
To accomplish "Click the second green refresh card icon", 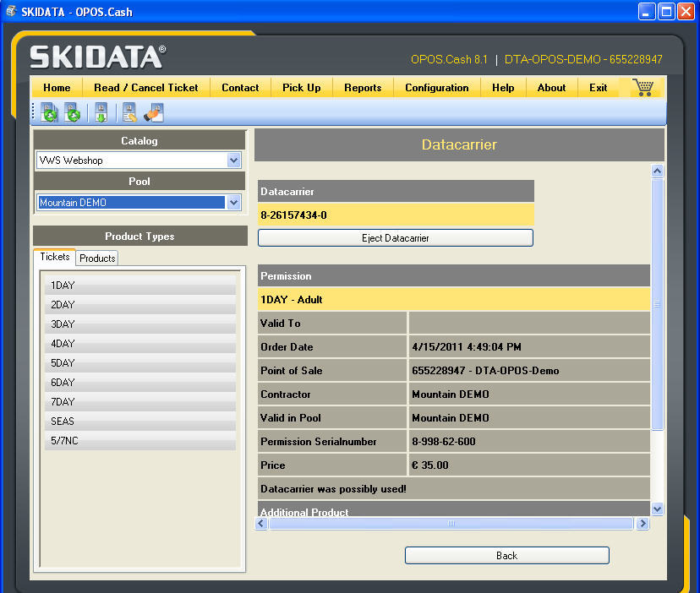I will 73,113.
